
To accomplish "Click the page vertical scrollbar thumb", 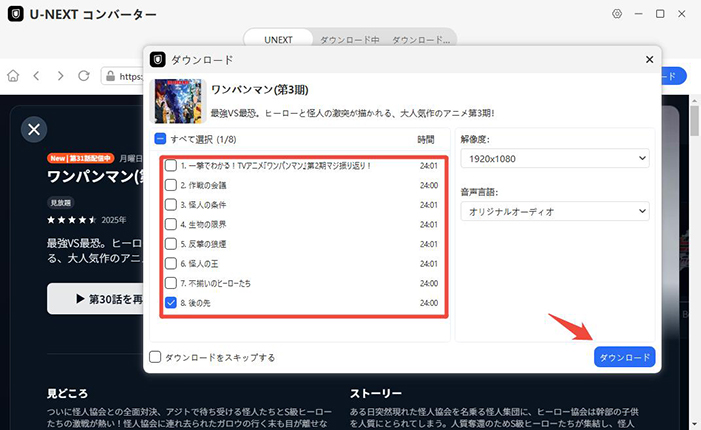I will pos(694,120).
